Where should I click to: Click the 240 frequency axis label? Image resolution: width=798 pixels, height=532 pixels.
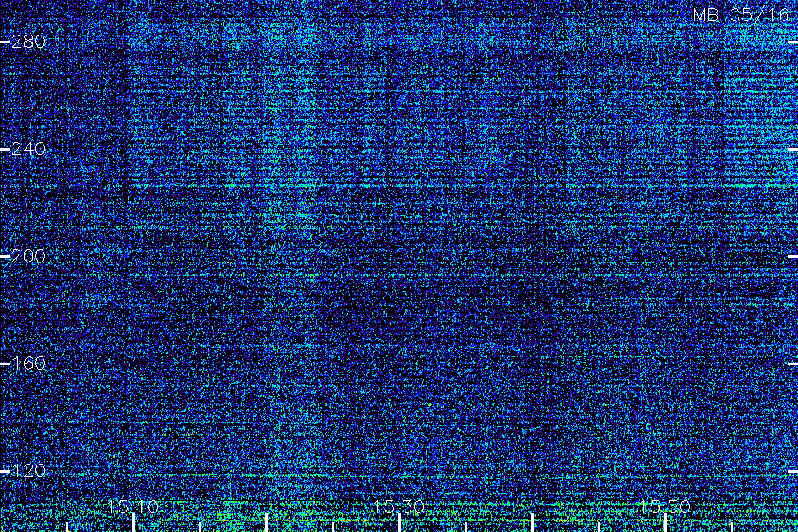click(28, 149)
